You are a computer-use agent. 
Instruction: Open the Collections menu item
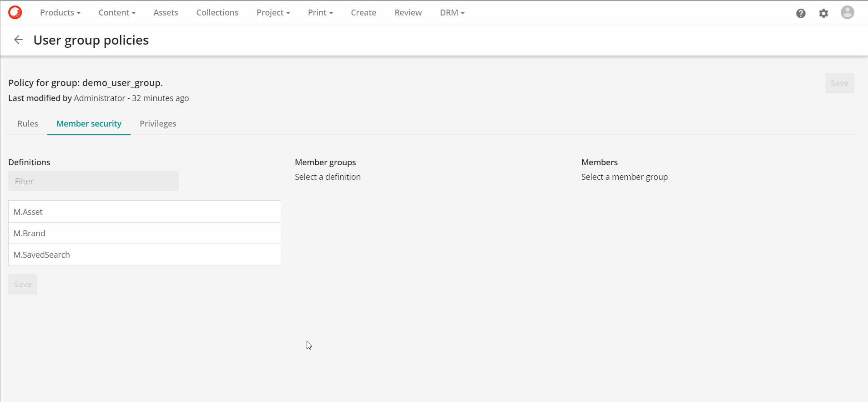point(217,13)
